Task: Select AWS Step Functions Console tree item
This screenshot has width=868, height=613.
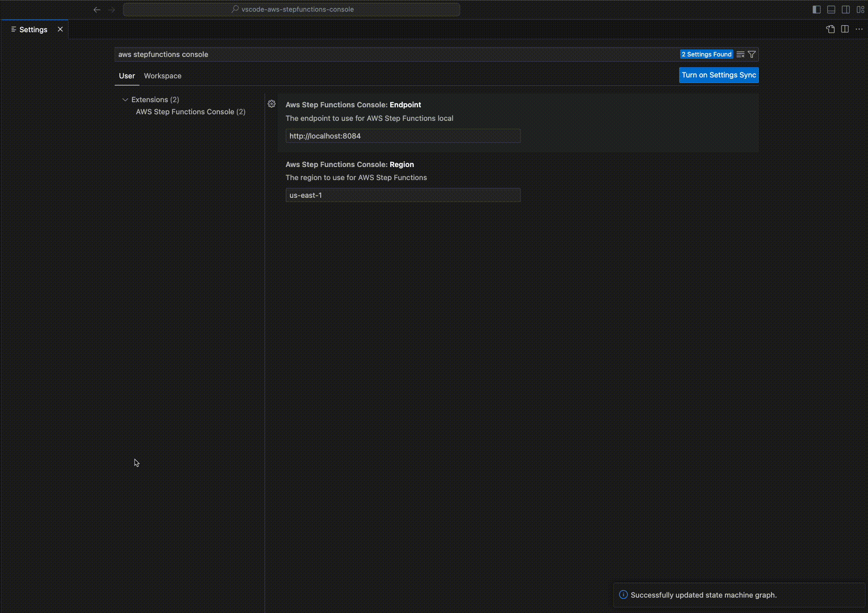Action: (x=191, y=112)
